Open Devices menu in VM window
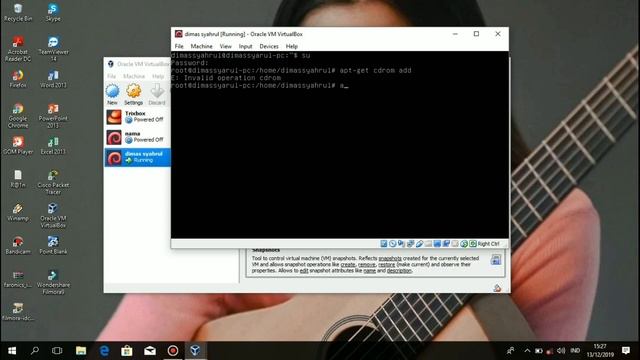640x360 pixels. (269, 46)
